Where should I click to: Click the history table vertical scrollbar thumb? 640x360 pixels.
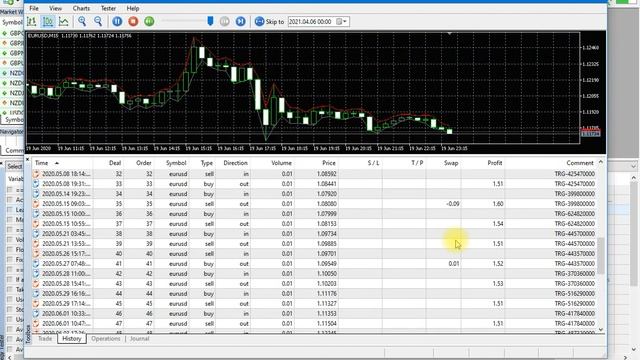click(x=600, y=256)
